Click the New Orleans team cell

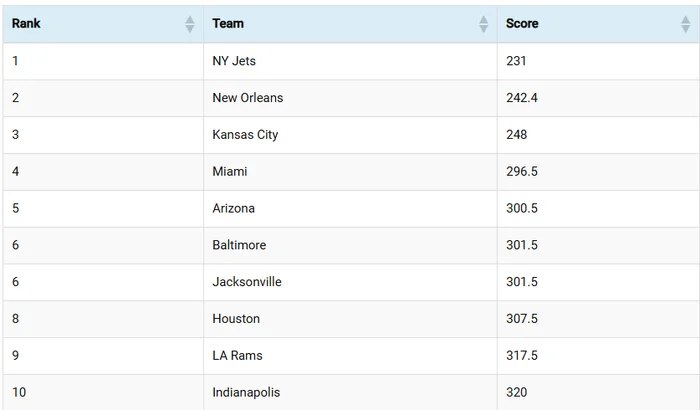click(248, 98)
